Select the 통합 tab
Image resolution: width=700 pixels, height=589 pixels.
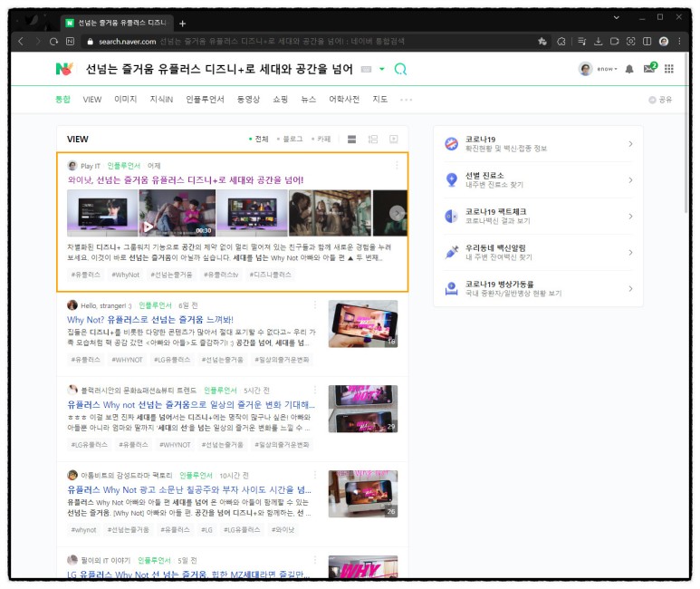tap(62, 99)
